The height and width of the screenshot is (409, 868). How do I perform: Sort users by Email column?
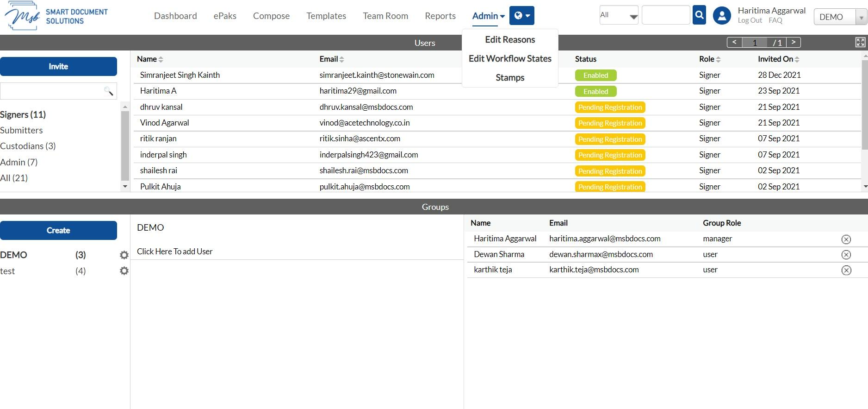332,59
